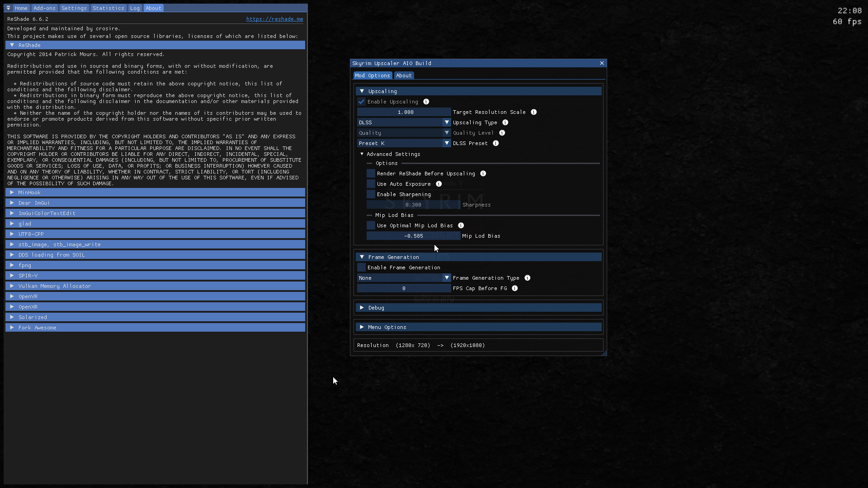The width and height of the screenshot is (868, 488).
Task: Click info icon beside DLSS Preset
Action: [495, 143]
